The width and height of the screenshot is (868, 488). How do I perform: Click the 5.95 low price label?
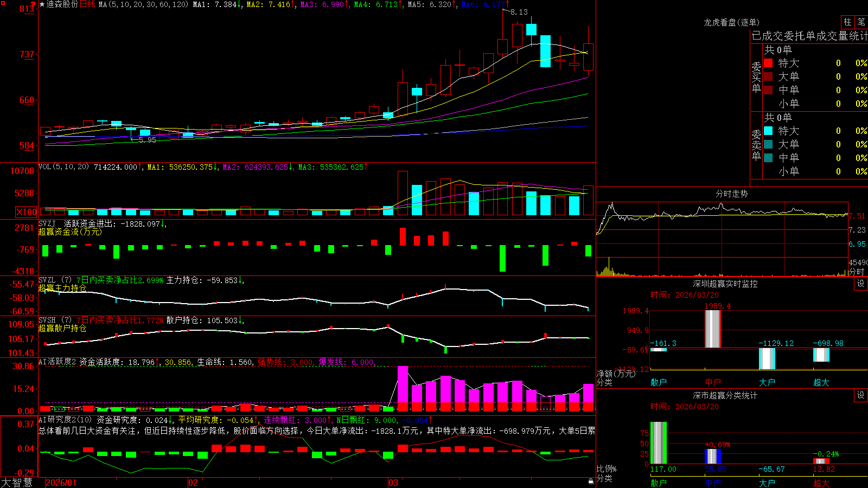147,140
